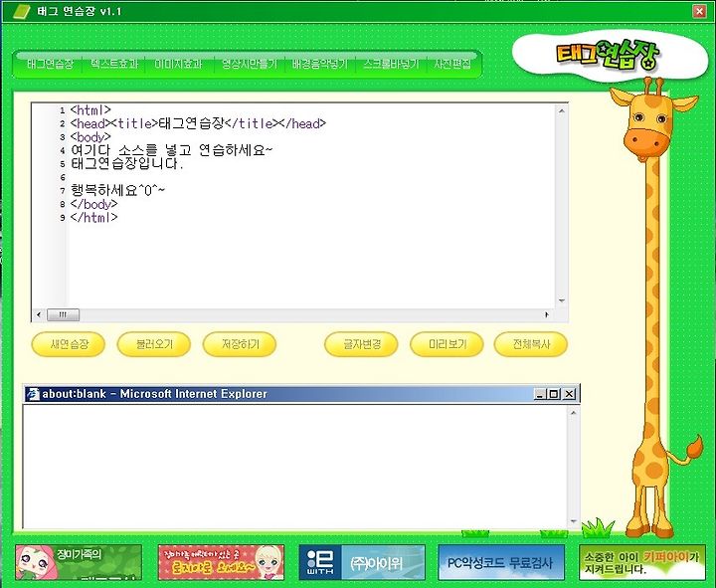Switch to the 이미지효과 tab
The width and height of the screenshot is (716, 588).
[178, 64]
